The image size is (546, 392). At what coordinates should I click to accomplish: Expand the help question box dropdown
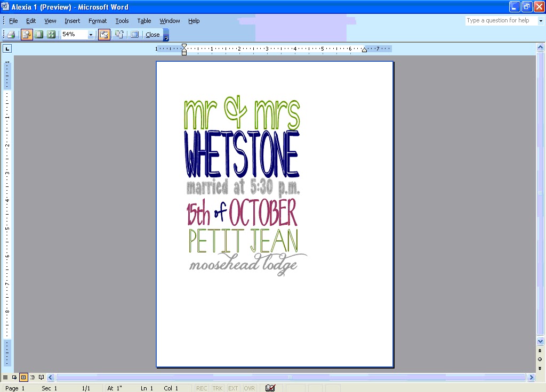coord(540,20)
